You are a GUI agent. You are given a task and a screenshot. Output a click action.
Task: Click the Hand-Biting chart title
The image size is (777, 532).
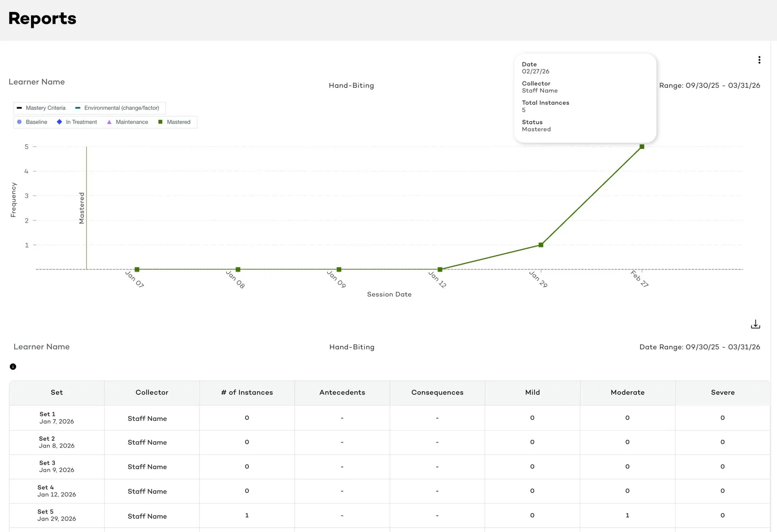click(x=352, y=85)
